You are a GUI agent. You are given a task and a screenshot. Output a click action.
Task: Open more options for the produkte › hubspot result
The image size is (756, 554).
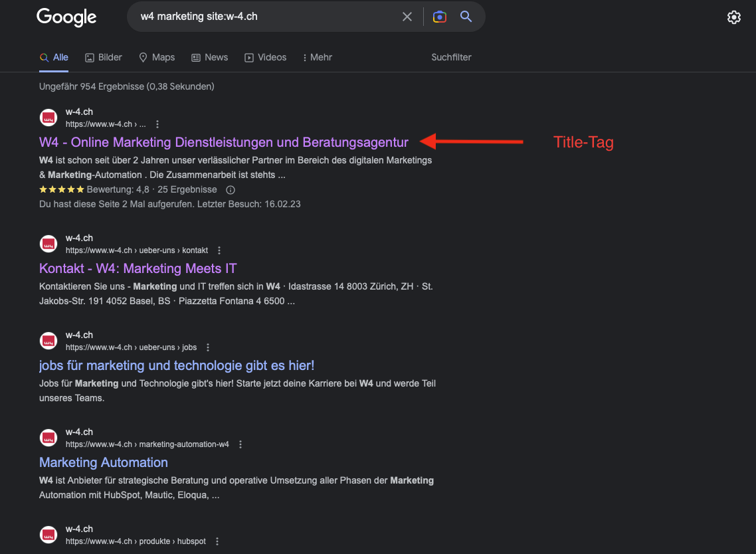pyautogui.click(x=217, y=541)
